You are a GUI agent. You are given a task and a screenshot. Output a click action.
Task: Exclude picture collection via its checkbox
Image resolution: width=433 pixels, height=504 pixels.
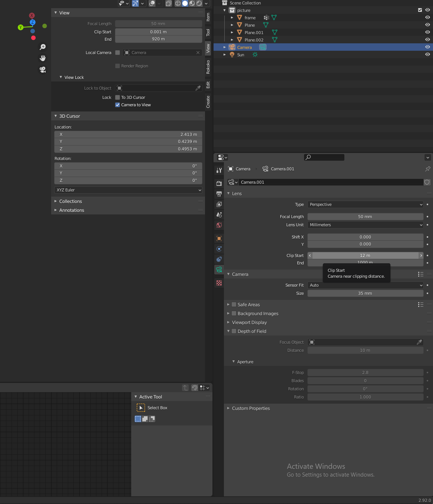click(x=420, y=10)
